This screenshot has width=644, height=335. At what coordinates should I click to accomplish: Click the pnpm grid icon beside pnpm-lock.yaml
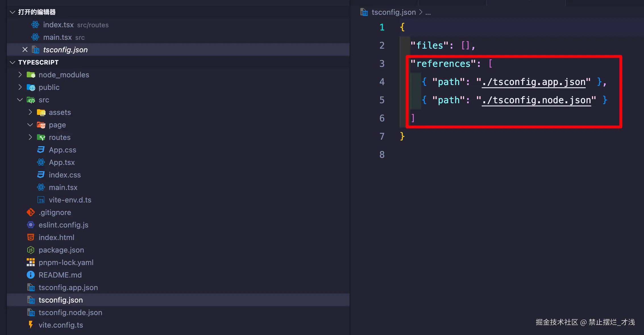coord(31,262)
